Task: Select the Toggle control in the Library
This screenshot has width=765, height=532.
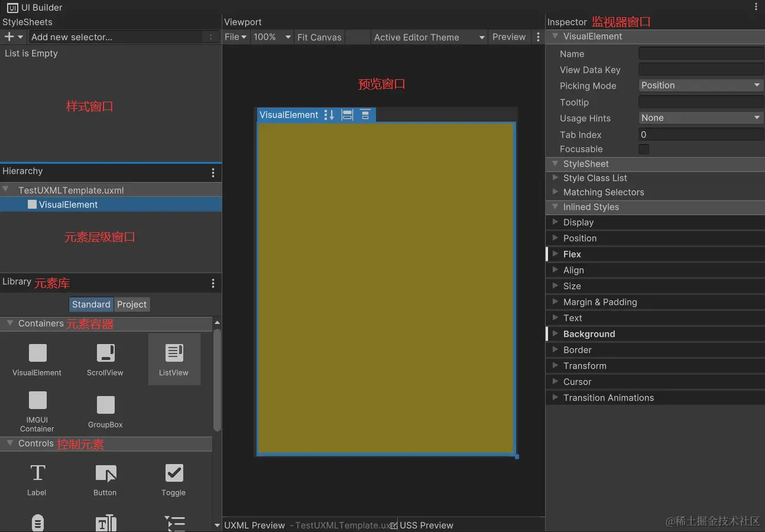Action: [174, 479]
